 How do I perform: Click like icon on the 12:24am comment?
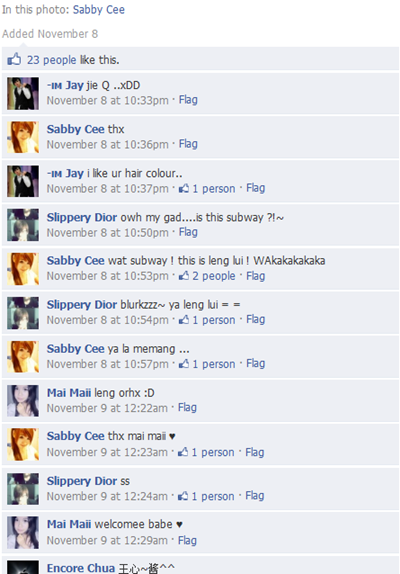183,496
